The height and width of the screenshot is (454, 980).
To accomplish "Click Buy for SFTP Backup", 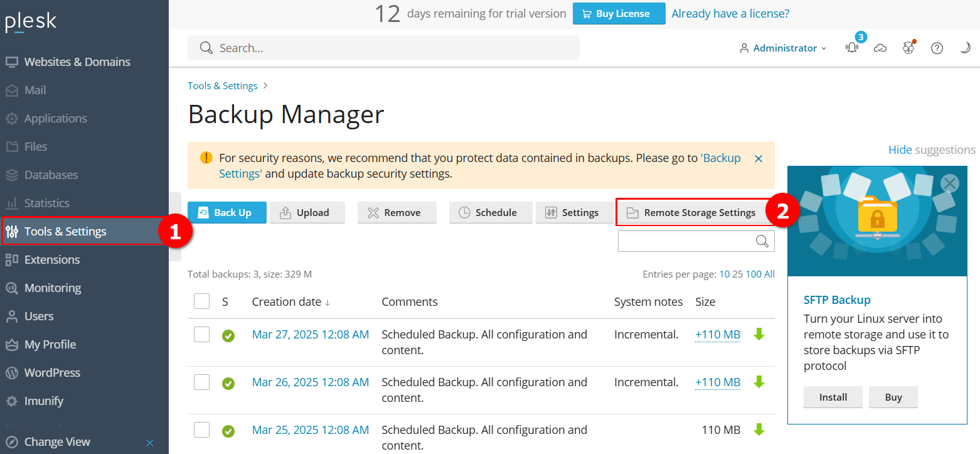I will [893, 397].
